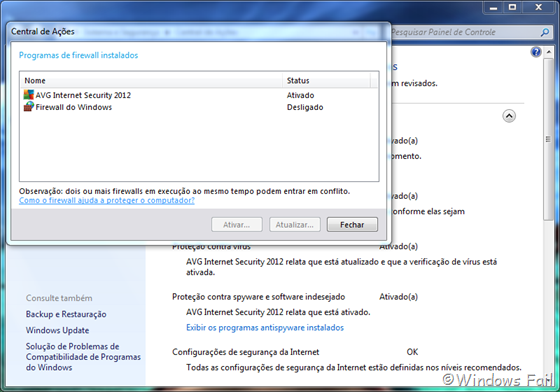Sort firewall list by Nome column header

[x=151, y=80]
